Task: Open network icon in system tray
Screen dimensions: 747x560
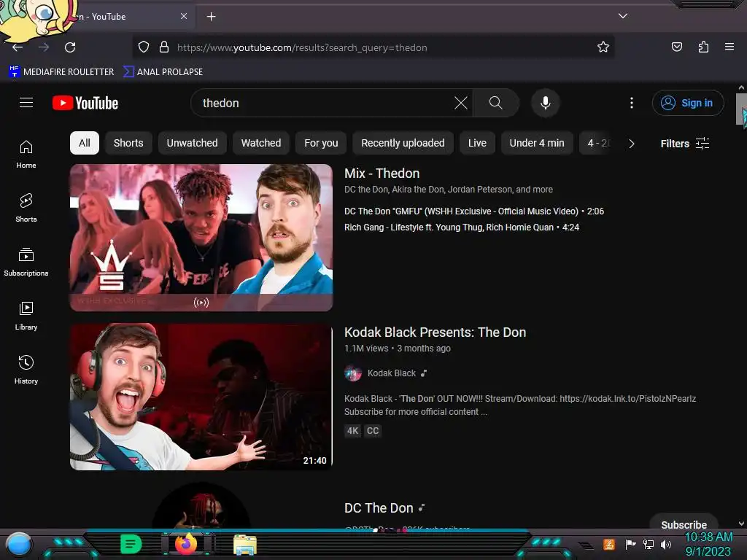Action: 648,544
